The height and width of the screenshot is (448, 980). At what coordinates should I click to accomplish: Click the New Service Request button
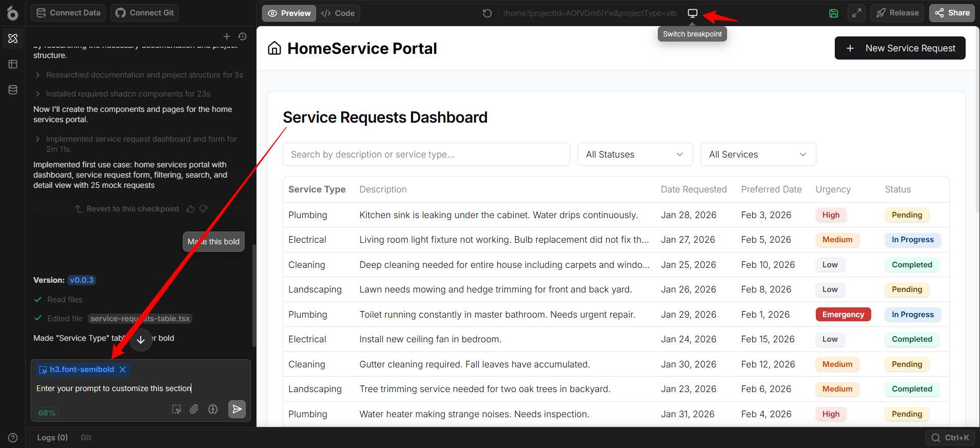pos(900,48)
